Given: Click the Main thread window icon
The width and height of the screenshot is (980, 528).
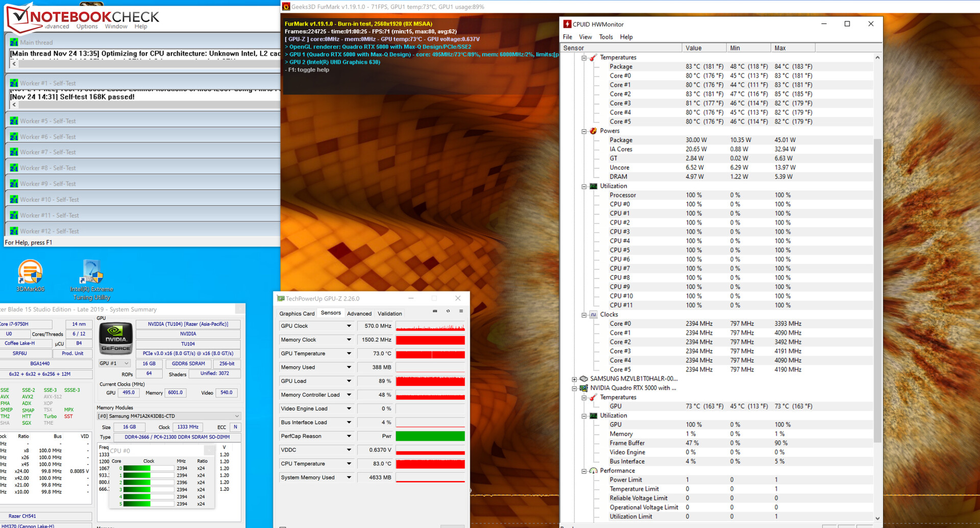Looking at the screenshot, I should (14, 42).
